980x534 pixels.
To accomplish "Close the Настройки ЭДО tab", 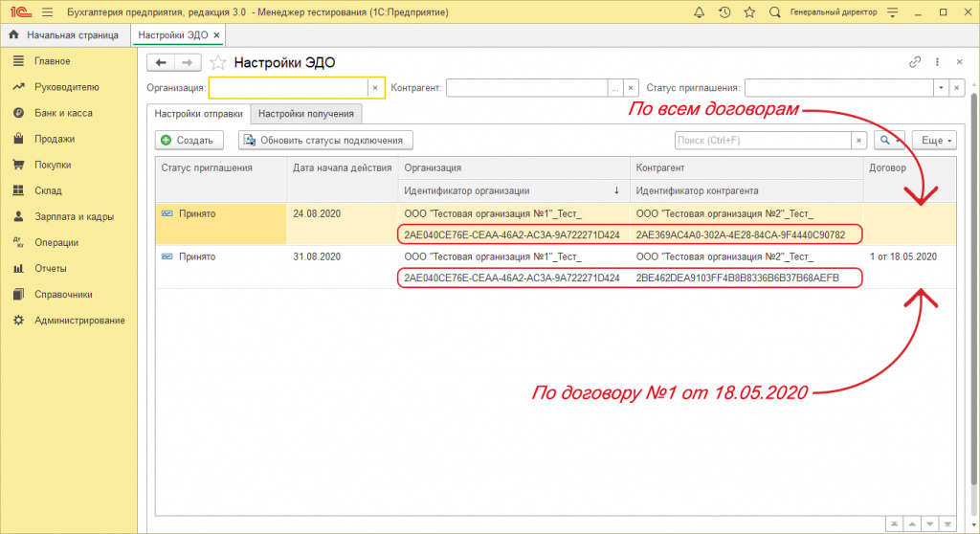I will [216, 35].
